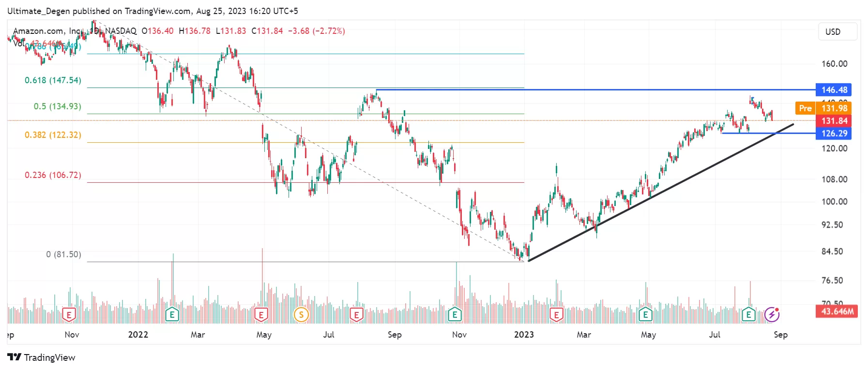This screenshot has width=868, height=370.
Task: Select the 0.5 (134.93) Fibonacci label
Action: click(58, 106)
